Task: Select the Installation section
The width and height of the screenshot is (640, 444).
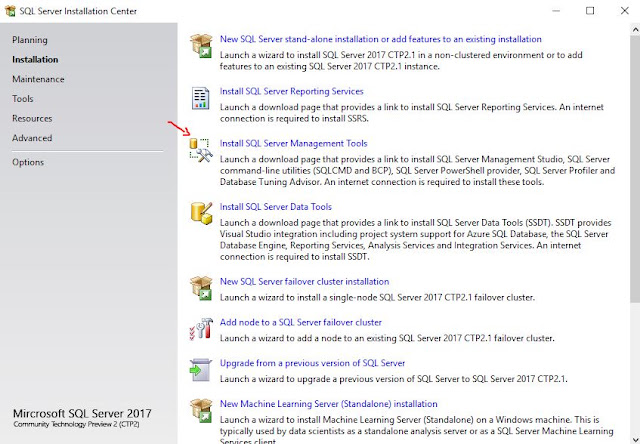Action: pyautogui.click(x=35, y=60)
